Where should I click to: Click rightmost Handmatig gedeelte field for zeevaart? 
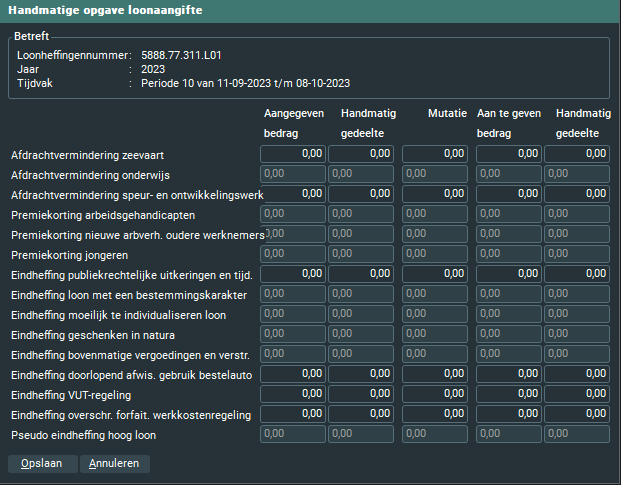tap(577, 154)
